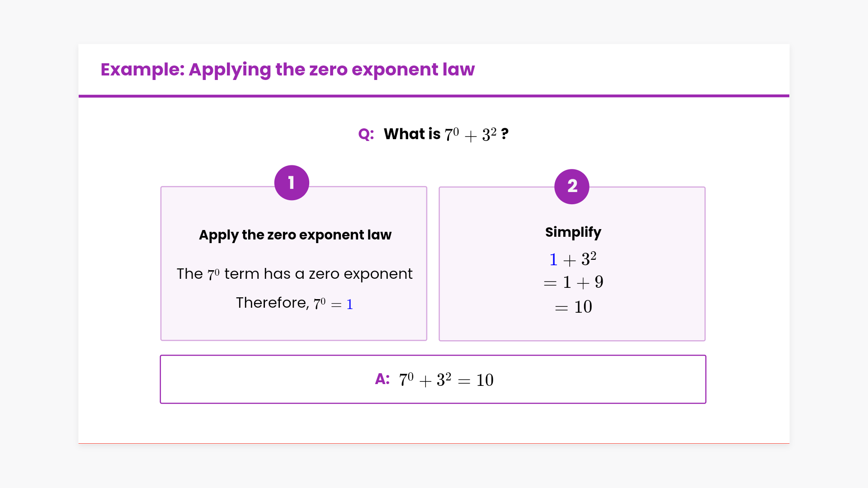
Task: Click the "What is" question text
Action: pos(412,134)
